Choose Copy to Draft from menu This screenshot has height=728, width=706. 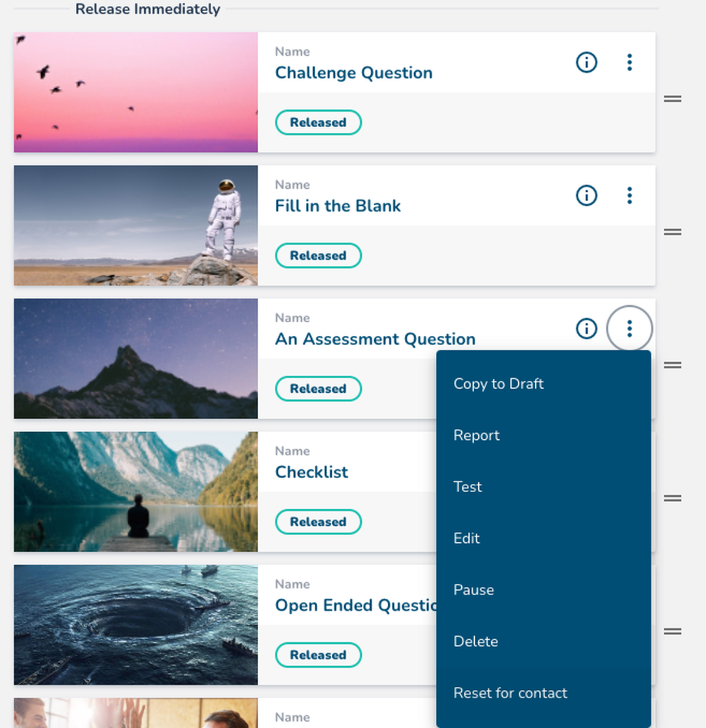point(544,384)
